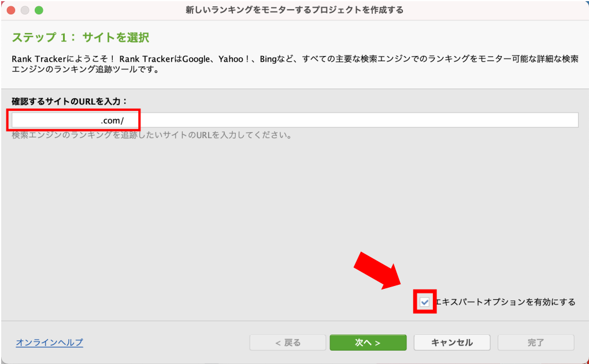
Task: Click the 完了 button
Action: 536,343
